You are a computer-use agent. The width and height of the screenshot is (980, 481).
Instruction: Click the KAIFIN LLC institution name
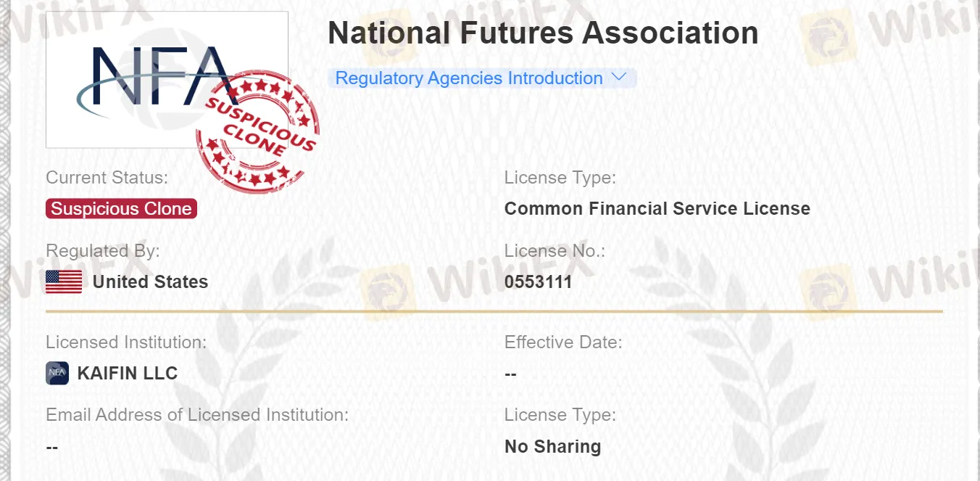click(x=128, y=373)
